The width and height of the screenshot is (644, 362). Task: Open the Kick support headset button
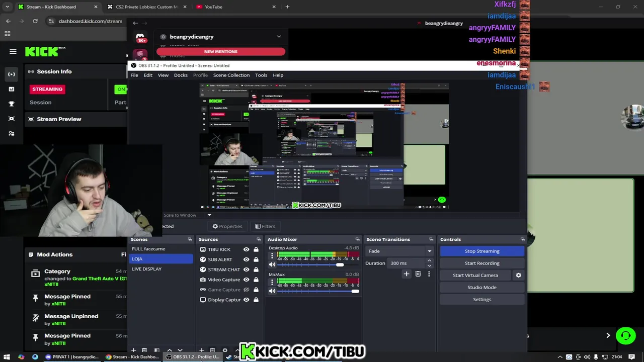pos(625,335)
